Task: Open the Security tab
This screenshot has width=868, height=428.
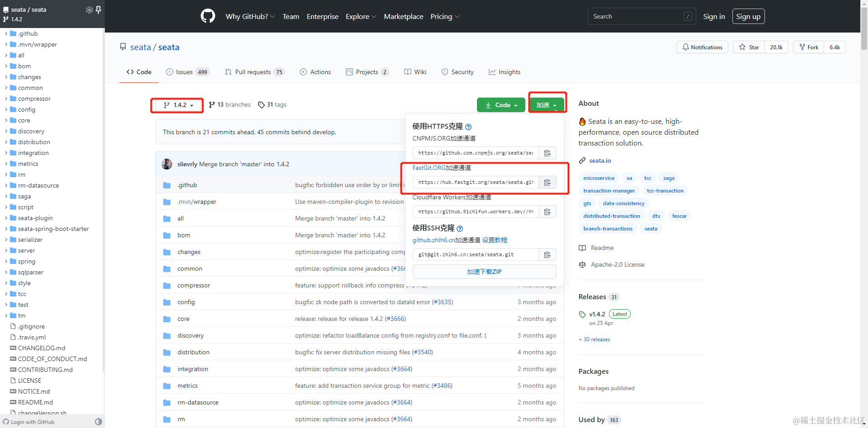Action: pyautogui.click(x=458, y=72)
